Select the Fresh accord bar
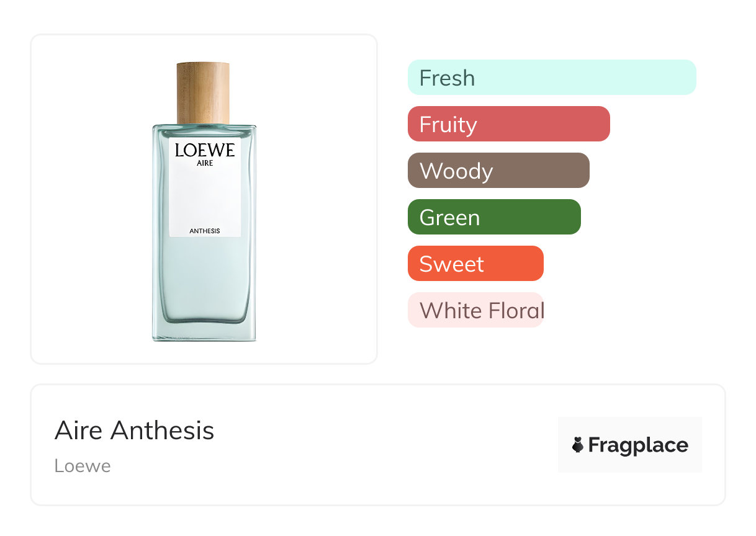 coord(552,78)
